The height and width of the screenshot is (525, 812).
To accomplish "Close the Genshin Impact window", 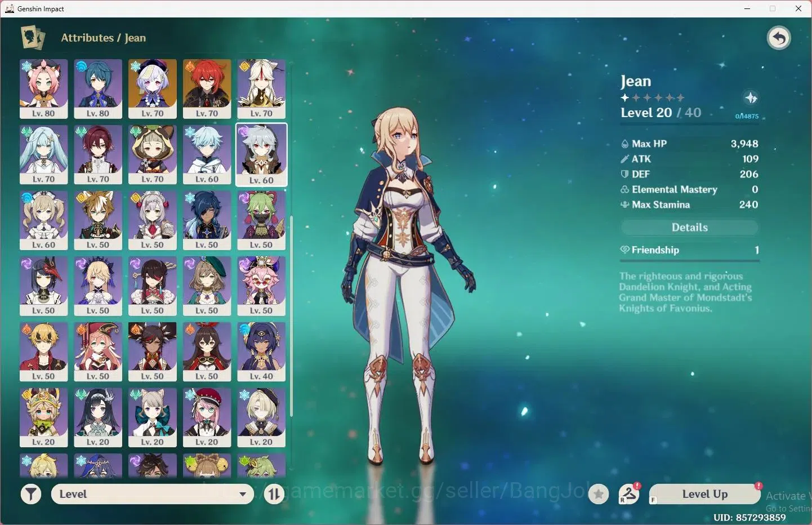I will pyautogui.click(x=798, y=8).
